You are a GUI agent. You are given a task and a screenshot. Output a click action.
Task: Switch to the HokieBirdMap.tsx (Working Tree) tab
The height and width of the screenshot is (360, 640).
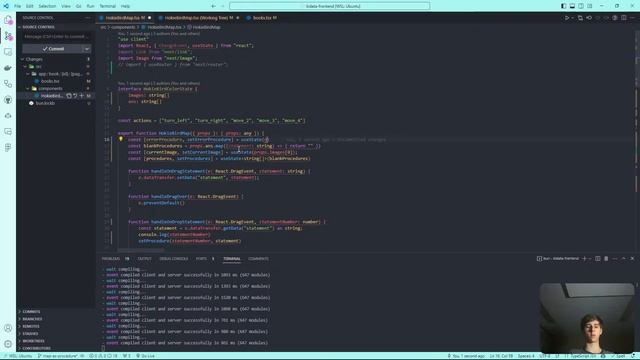198,18
